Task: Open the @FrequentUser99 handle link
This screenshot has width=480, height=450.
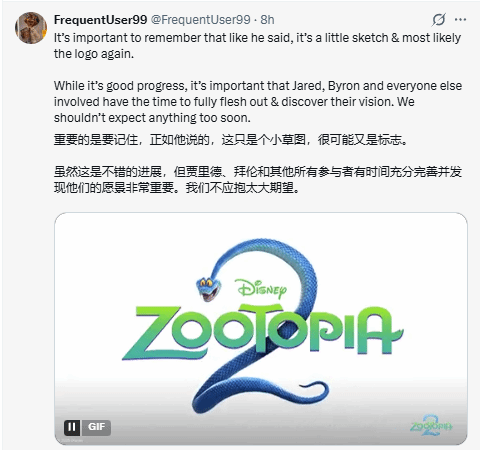Action: click(x=201, y=20)
